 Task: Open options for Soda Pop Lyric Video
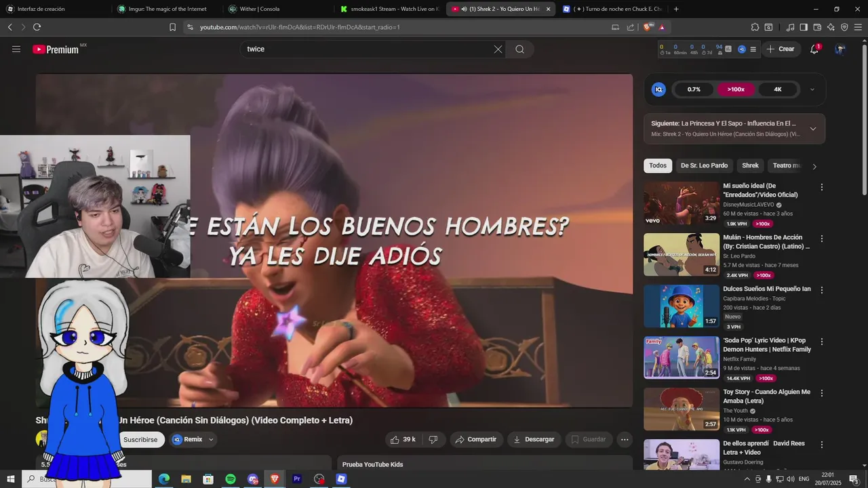point(822,342)
